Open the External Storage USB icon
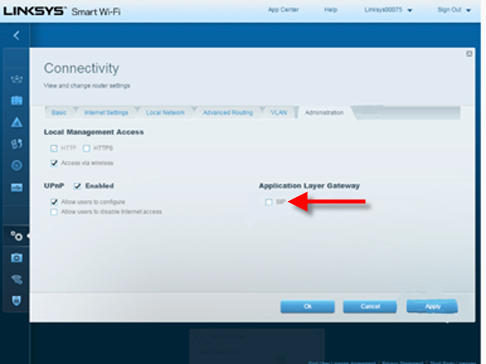486x364 pixels. coord(17,187)
